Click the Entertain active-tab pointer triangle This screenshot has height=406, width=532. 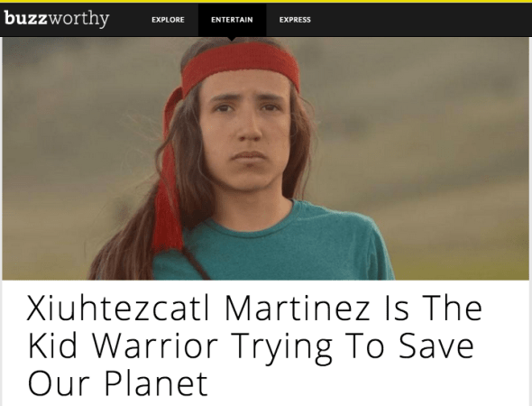click(x=232, y=39)
